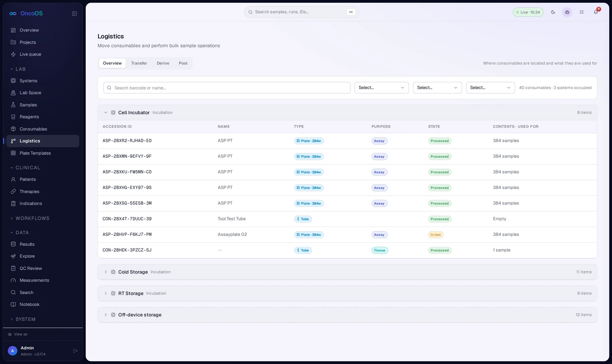Image resolution: width=612 pixels, height=364 pixels.
Task: Open row ASP-2BXR2-RJHAD-ED
Action: (x=347, y=141)
